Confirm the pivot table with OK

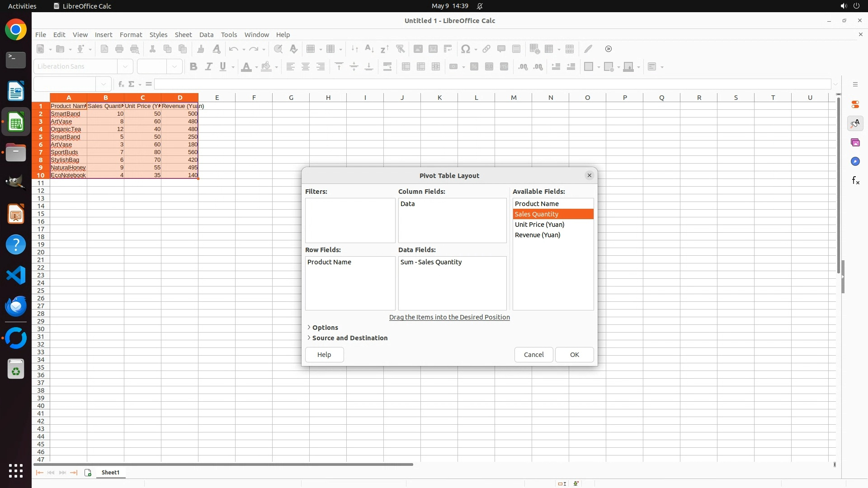click(x=574, y=355)
